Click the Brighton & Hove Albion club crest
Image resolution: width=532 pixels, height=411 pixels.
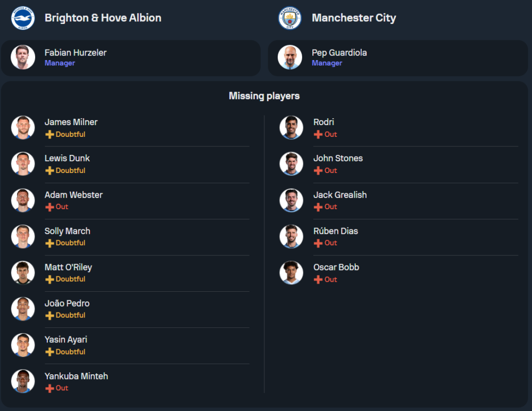point(23,18)
